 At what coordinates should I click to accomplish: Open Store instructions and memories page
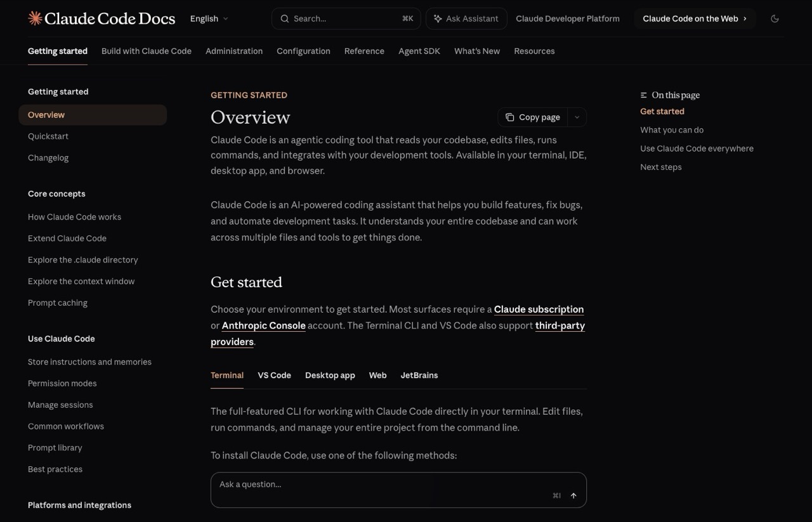tap(89, 362)
